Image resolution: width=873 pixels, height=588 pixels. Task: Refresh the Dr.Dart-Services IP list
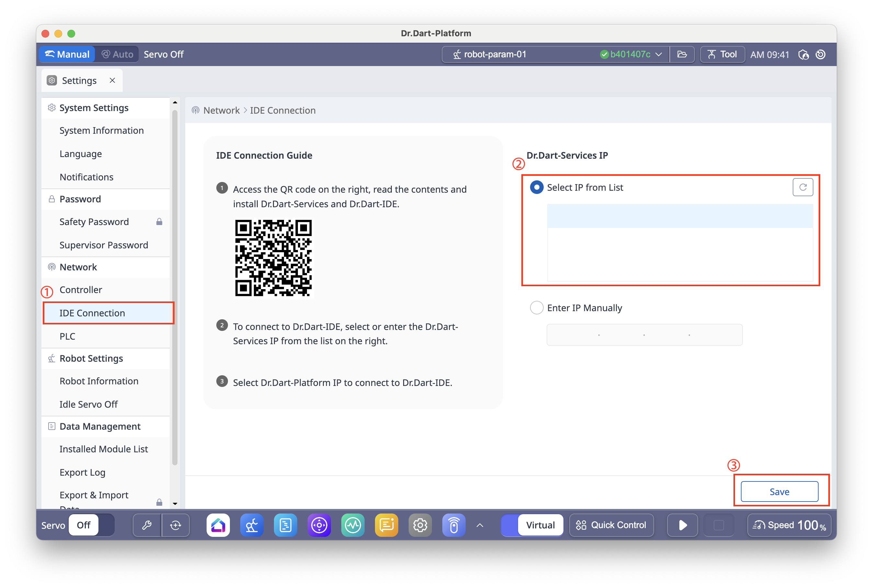click(x=802, y=187)
